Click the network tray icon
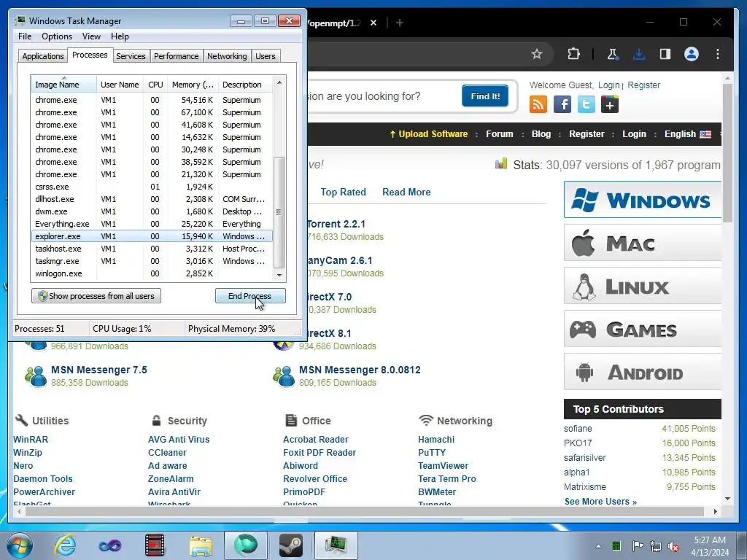747x560 pixels. (656, 546)
